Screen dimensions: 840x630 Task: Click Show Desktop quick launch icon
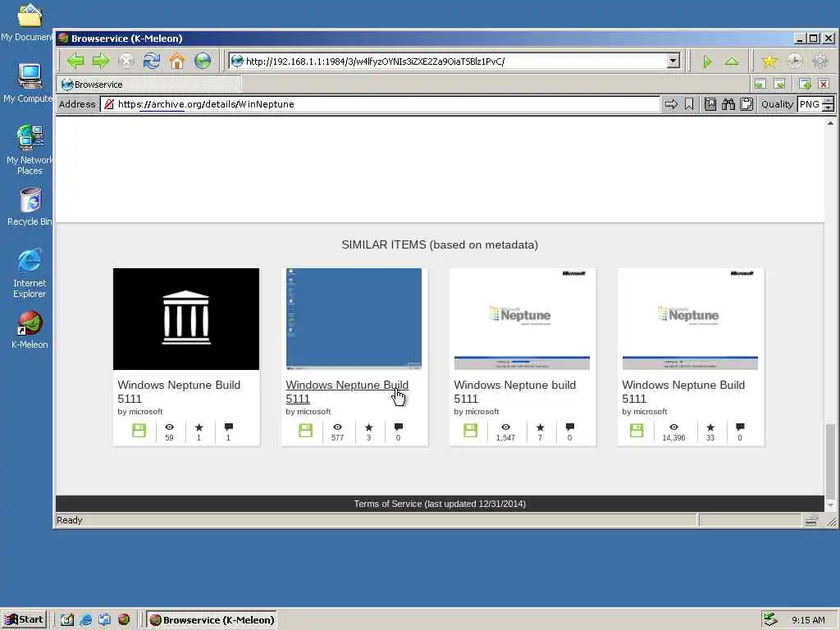(66, 620)
